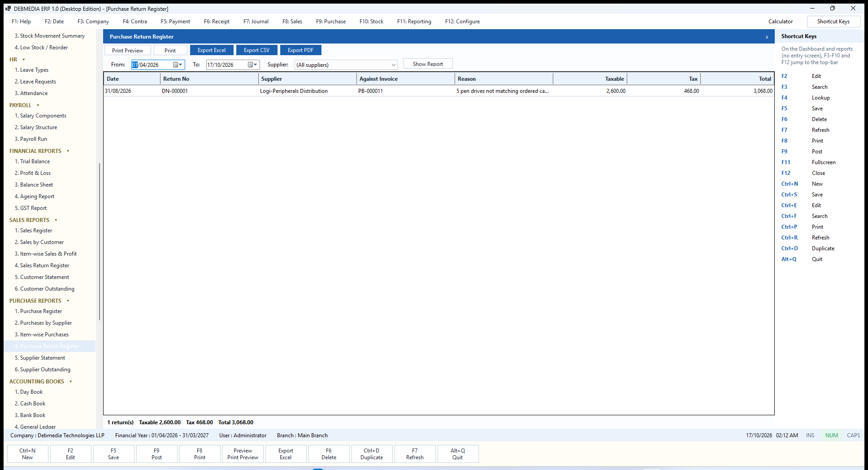Viewport: 868px width, 470px height.
Task: Expand the From date dropdown arrow
Action: point(181,65)
